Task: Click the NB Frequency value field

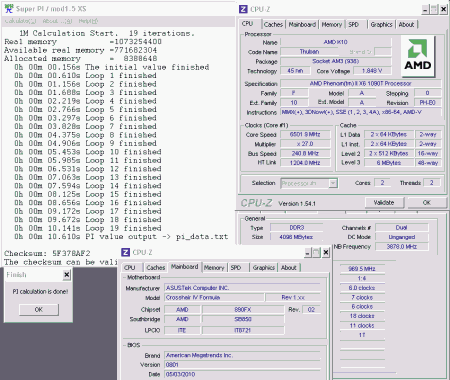Action: [x=402, y=247]
